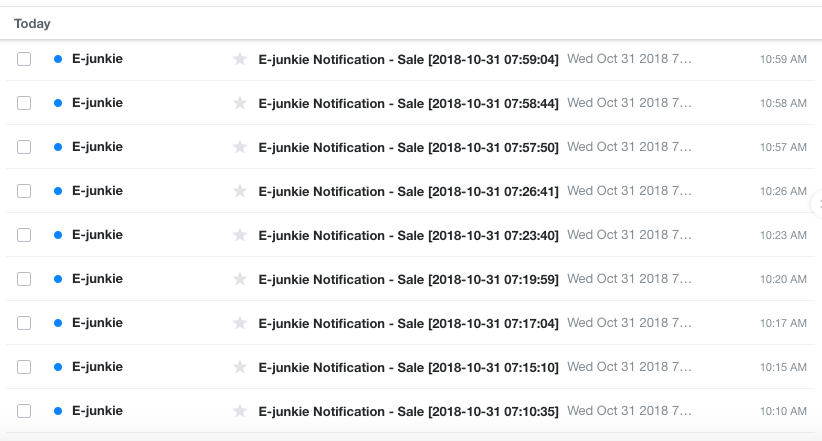Star the 07:17:04 sale notification
The image size is (822, 441).
point(239,323)
